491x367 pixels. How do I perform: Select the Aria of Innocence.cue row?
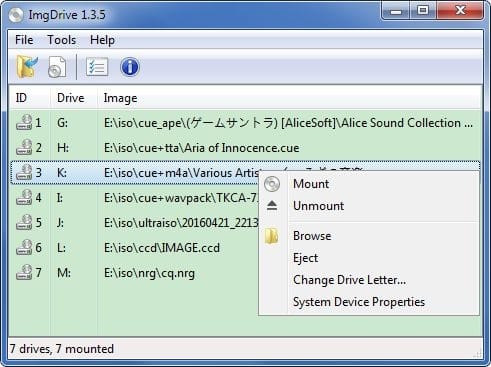pyautogui.click(x=245, y=148)
